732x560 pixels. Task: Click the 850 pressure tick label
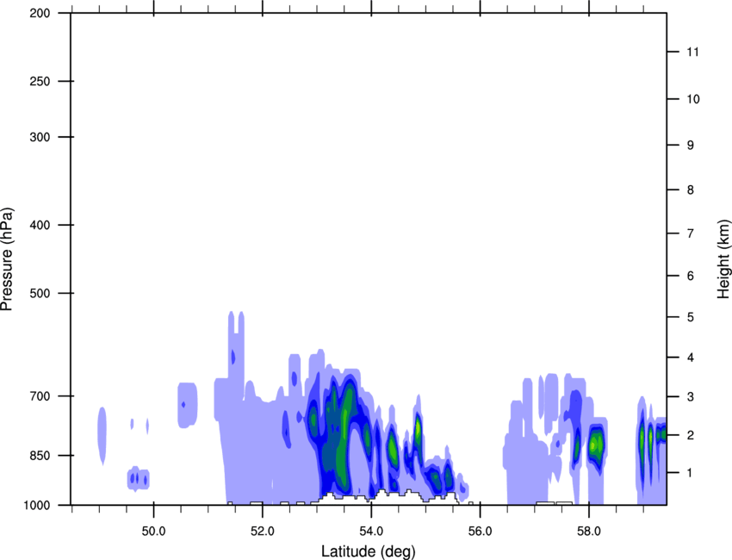point(40,456)
